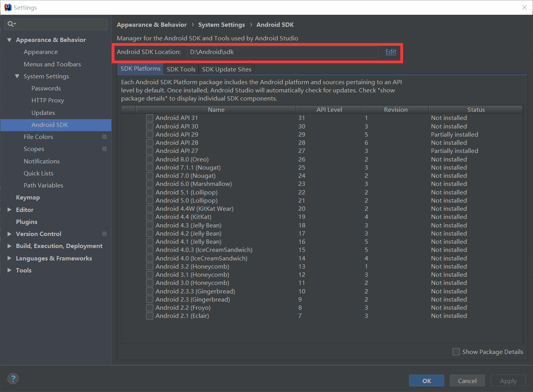Select the Android 2.3.3 (Gingerbread) row
Screen dimensions: 533x392
coord(322,291)
